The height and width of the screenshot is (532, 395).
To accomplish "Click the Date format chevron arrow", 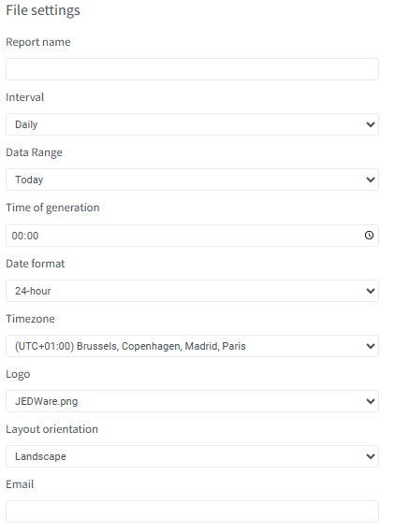I will click(x=371, y=291).
